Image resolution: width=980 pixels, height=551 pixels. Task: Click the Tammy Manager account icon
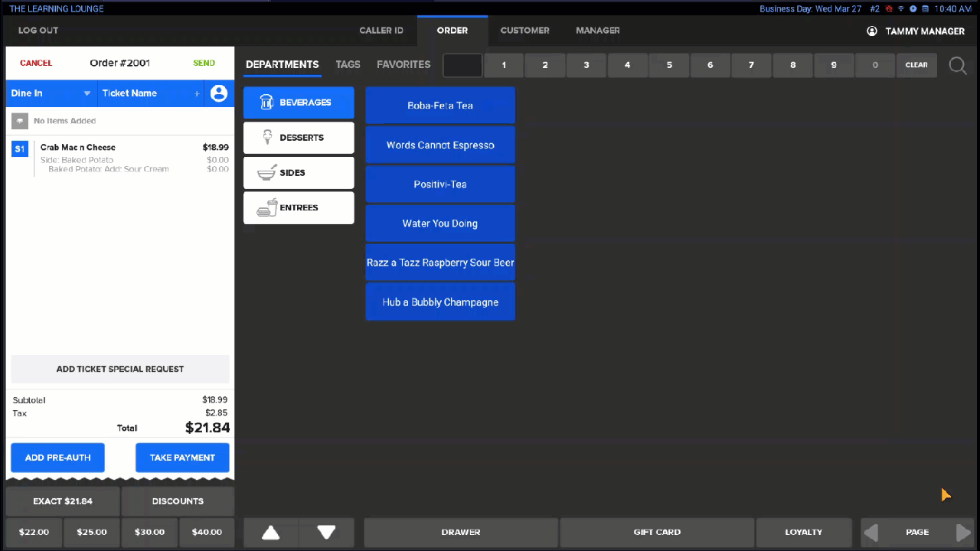pyautogui.click(x=871, y=31)
